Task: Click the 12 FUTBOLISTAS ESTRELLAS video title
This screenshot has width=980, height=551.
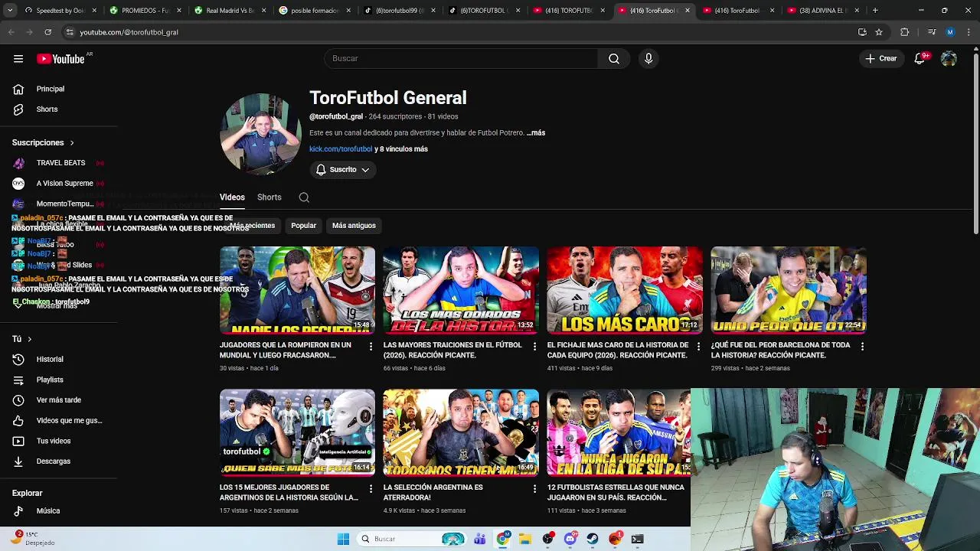Action: click(616, 493)
